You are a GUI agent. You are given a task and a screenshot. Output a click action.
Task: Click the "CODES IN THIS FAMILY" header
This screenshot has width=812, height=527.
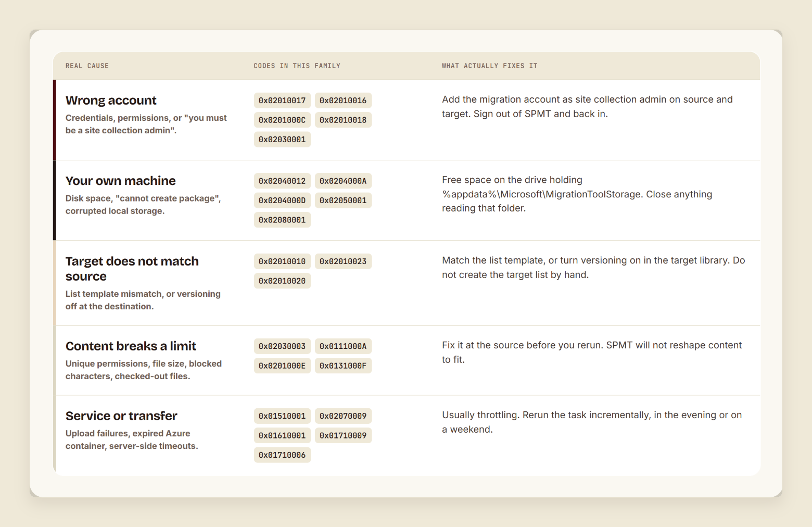297,66
